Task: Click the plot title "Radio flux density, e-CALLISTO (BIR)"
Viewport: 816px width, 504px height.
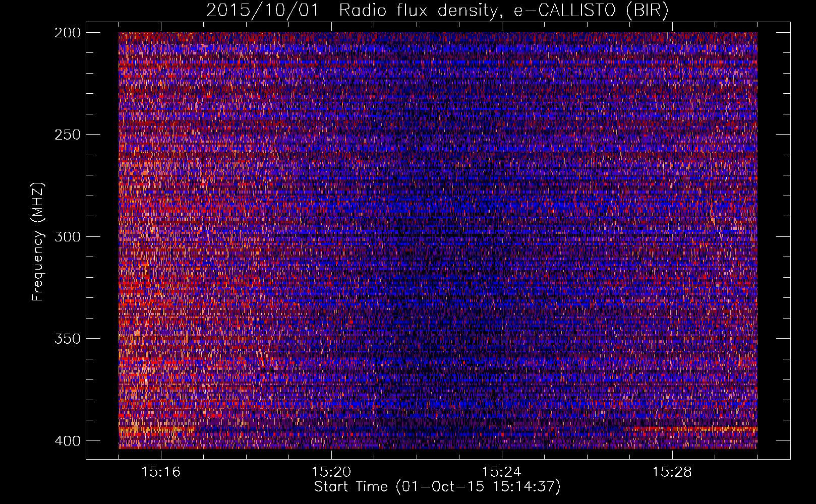Action: (x=503, y=11)
